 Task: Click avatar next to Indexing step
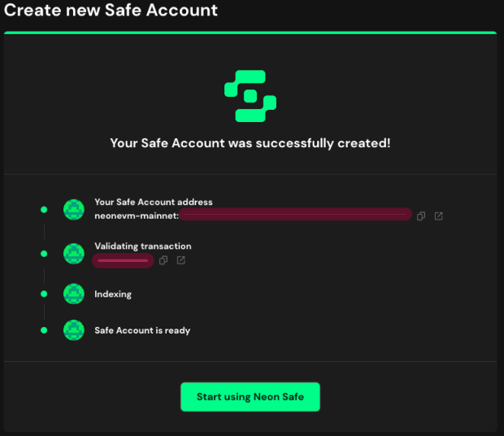(x=74, y=294)
